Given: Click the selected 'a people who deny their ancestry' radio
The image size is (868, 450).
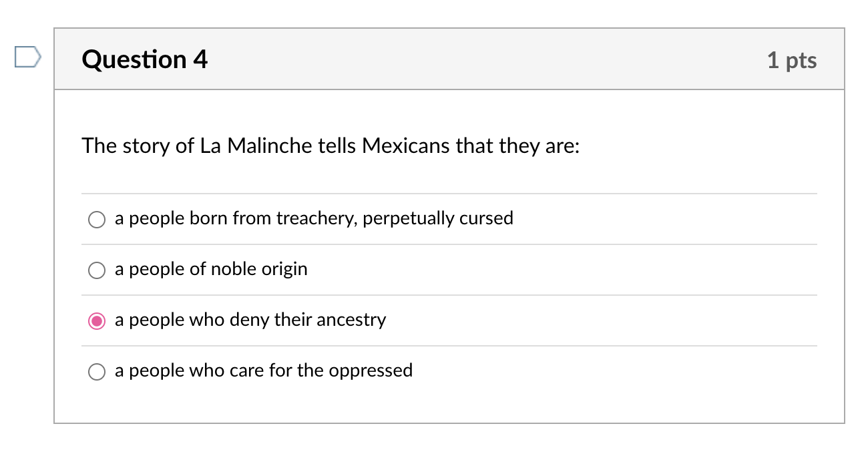Looking at the screenshot, I should point(96,320).
